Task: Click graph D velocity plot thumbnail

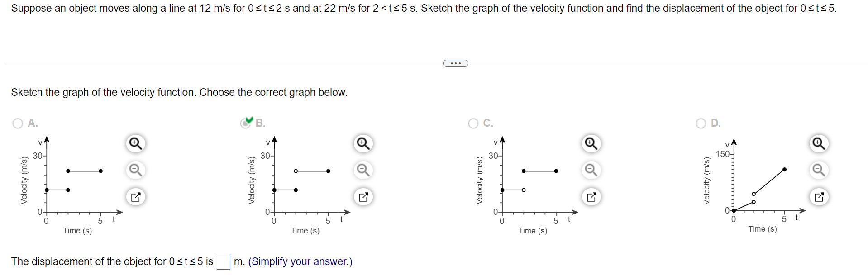Action: click(x=754, y=185)
